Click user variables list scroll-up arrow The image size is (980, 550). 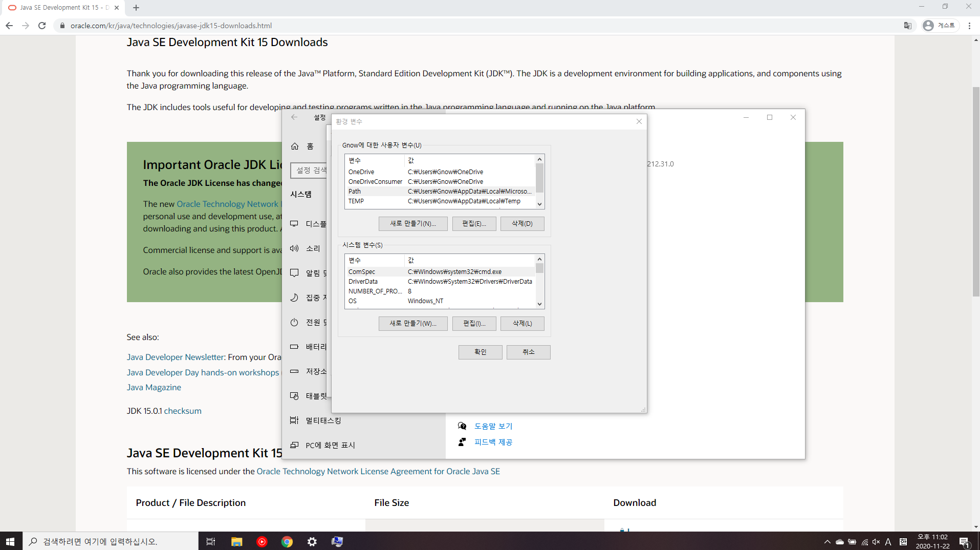point(539,159)
